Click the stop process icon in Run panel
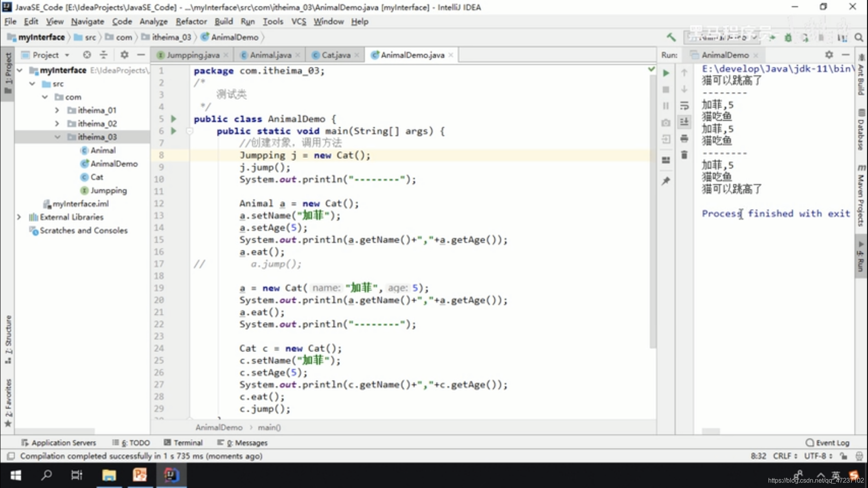The height and width of the screenshot is (488, 868). point(666,90)
